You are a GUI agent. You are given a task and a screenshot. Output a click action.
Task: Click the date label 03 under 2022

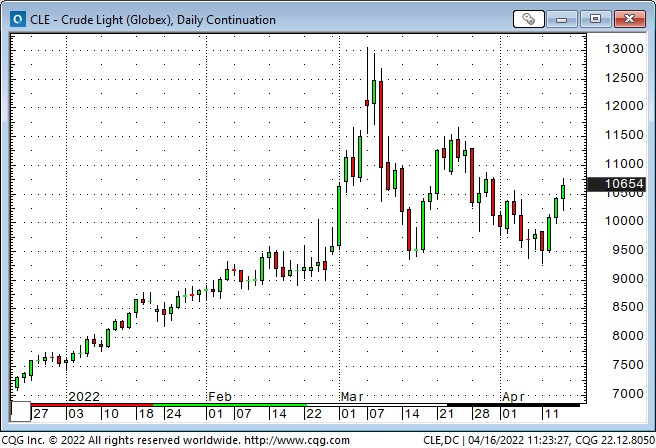pos(75,414)
